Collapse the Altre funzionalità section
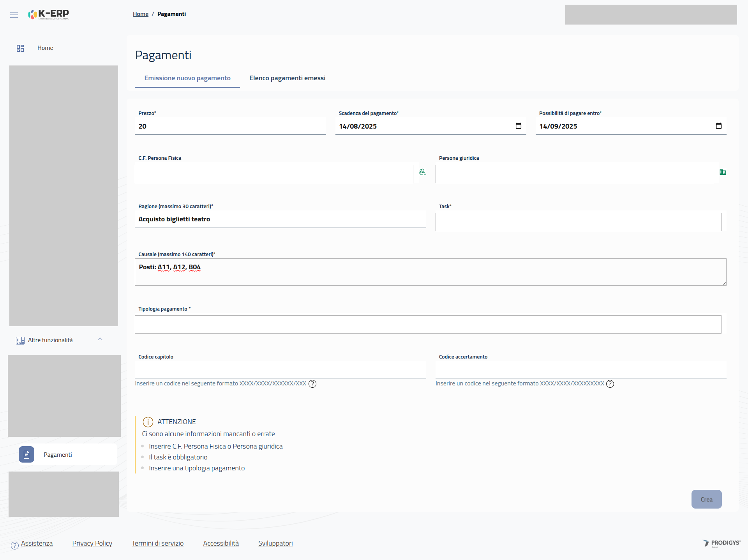This screenshot has height=560, width=748. coord(100,339)
